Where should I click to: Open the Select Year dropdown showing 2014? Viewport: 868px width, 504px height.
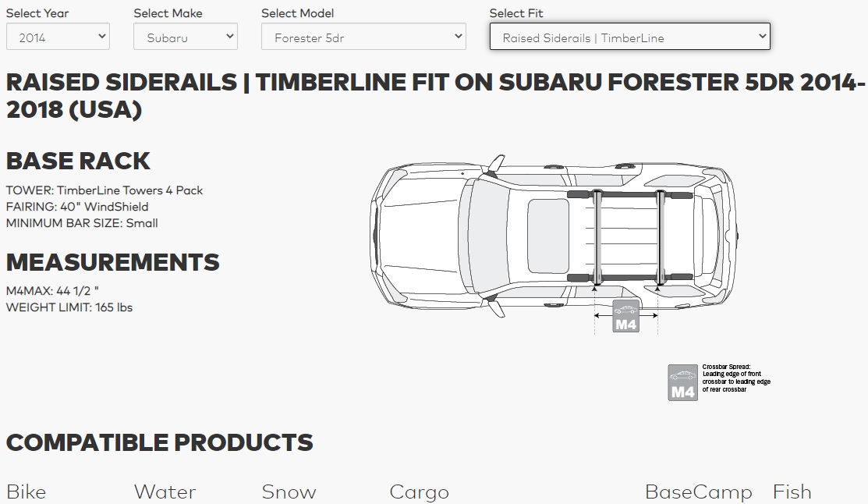[x=58, y=37]
